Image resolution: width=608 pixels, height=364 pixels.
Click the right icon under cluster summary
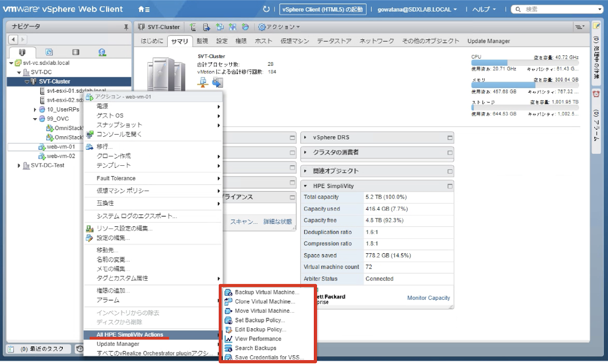(x=218, y=82)
